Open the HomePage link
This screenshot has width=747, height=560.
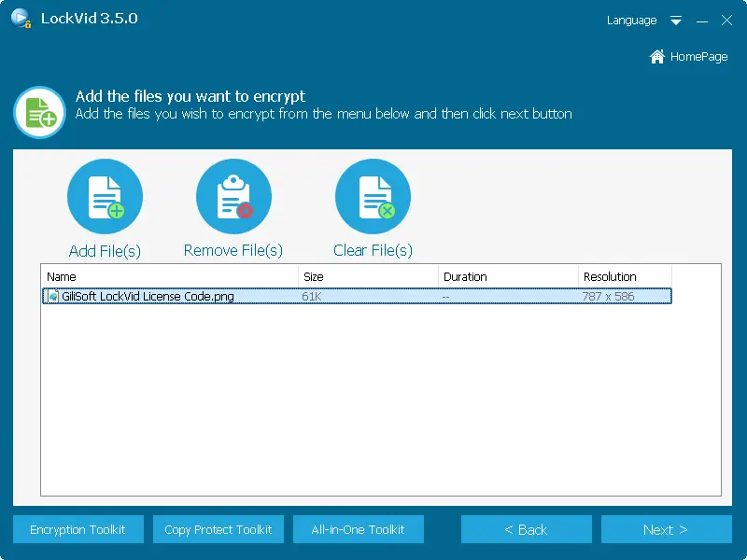click(698, 57)
